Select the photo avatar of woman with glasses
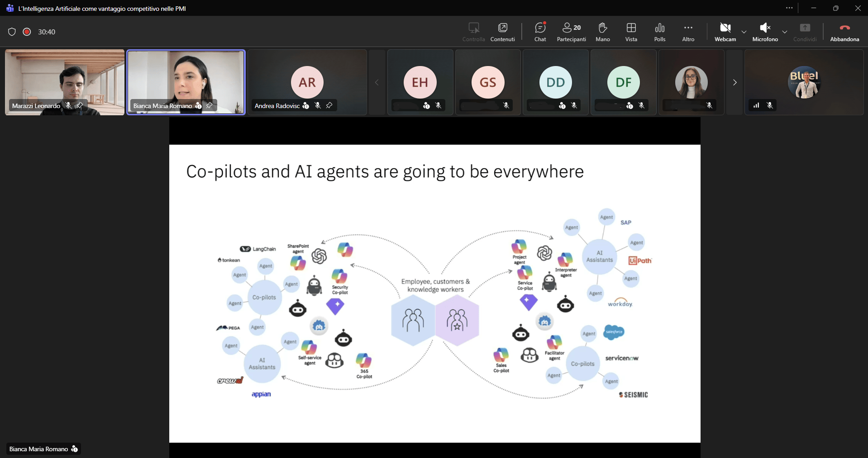 tap(691, 82)
